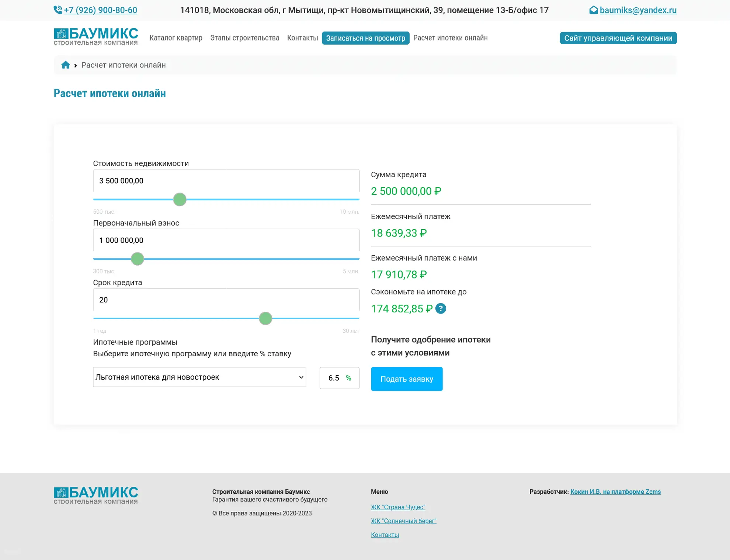The image size is (730, 560).
Task: Click the baumiks@yandex.ru email link
Action: point(638,10)
